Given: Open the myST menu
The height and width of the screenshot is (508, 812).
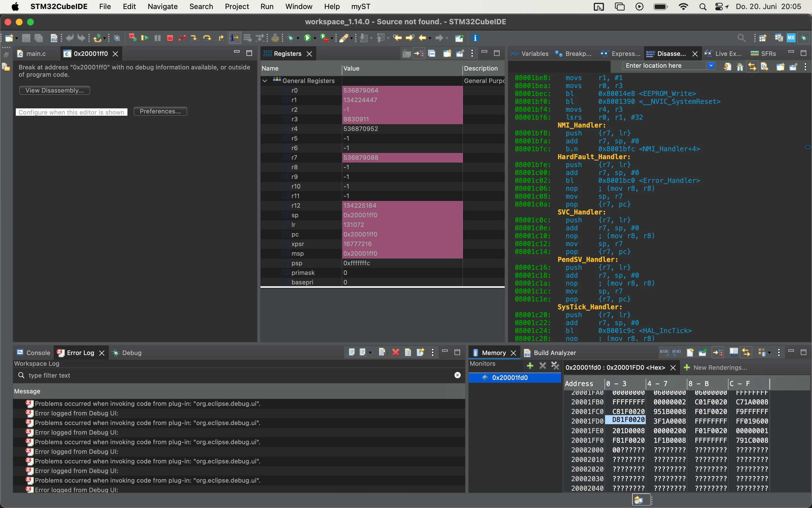Looking at the screenshot, I should pos(361,7).
